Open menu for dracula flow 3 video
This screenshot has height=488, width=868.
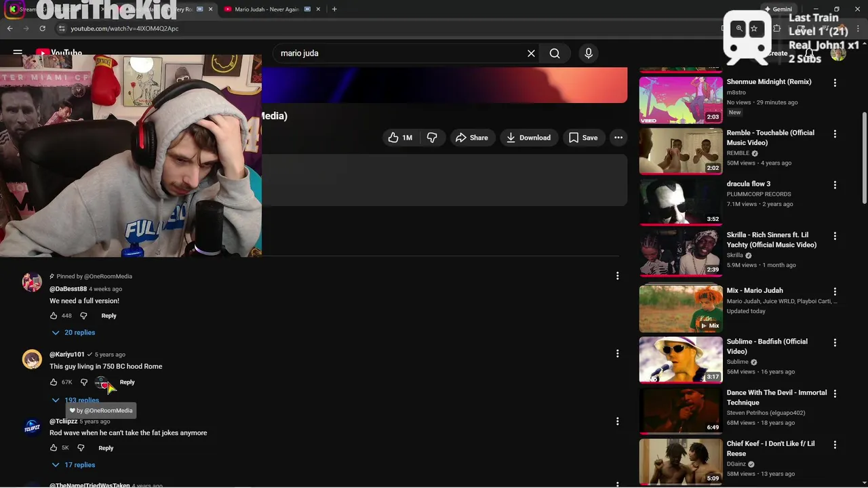[x=835, y=184]
